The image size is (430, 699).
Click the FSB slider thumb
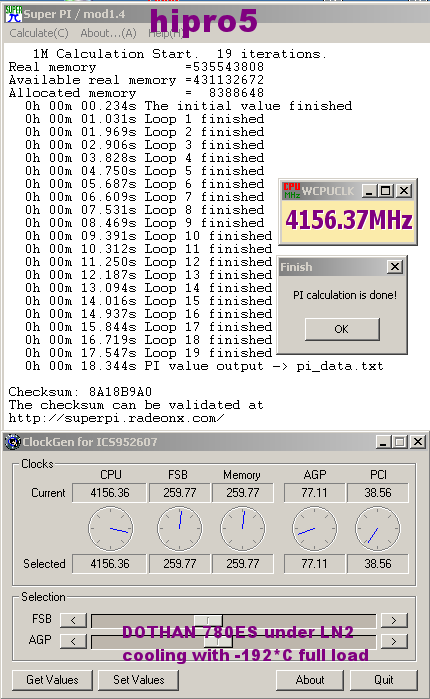click(x=208, y=620)
